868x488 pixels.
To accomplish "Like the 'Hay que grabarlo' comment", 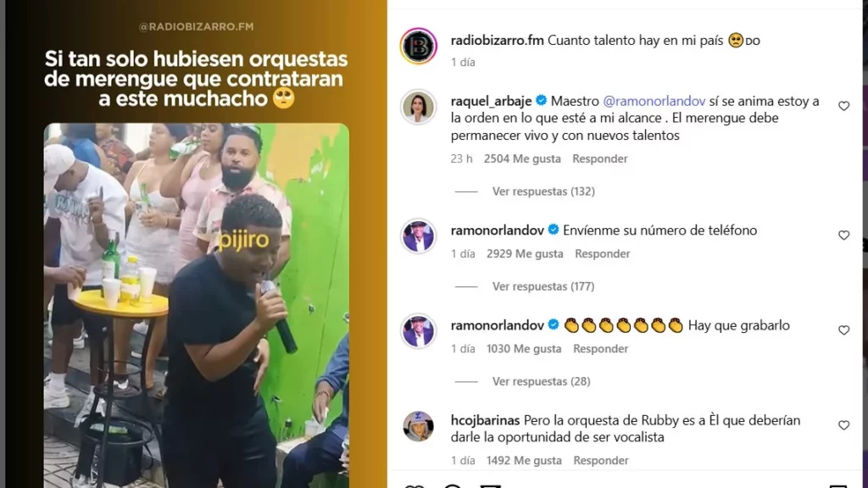I will (843, 330).
